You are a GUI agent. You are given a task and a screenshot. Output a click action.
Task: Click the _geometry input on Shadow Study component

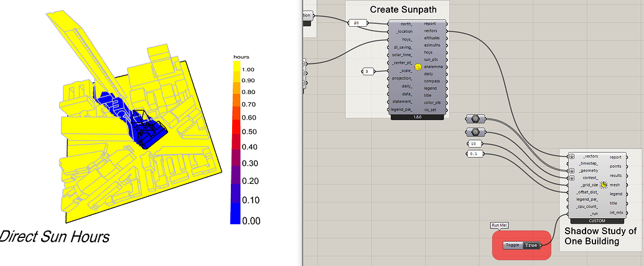tap(588, 171)
